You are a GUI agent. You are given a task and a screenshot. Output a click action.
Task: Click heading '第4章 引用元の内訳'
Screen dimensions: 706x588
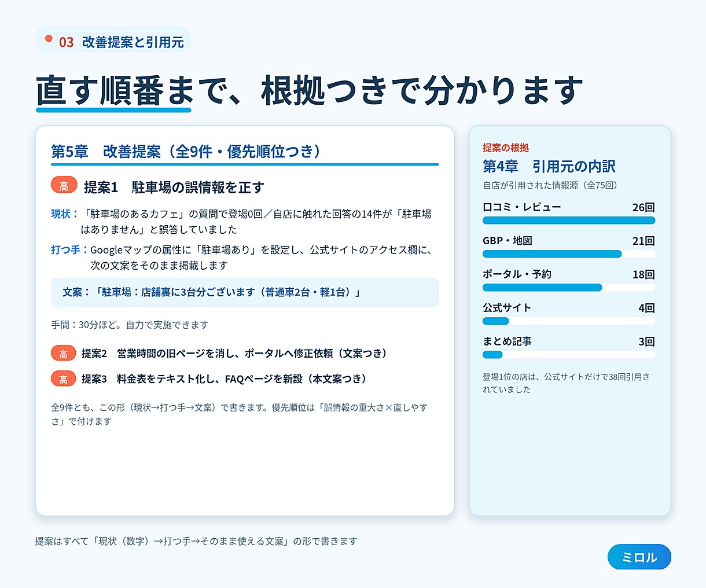click(549, 167)
